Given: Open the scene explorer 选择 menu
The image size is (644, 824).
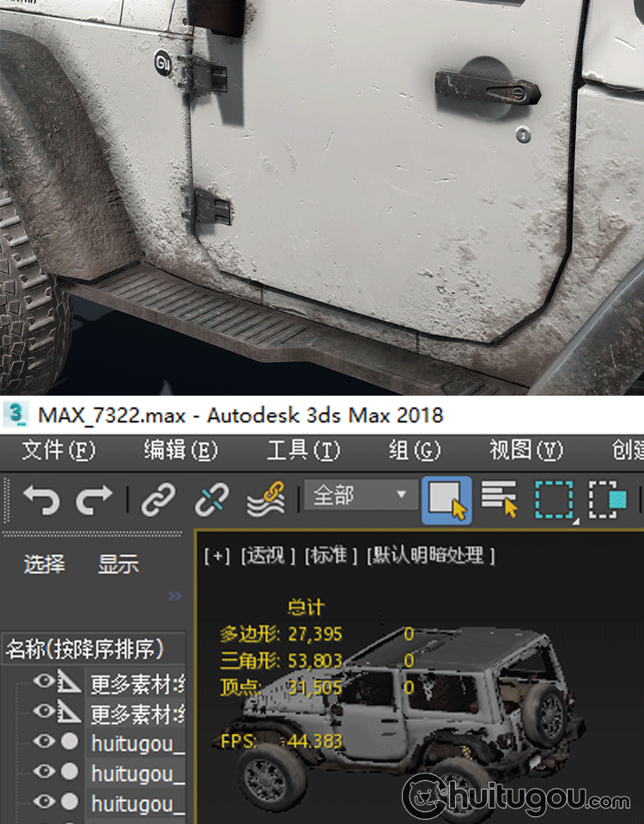Looking at the screenshot, I should (x=45, y=564).
